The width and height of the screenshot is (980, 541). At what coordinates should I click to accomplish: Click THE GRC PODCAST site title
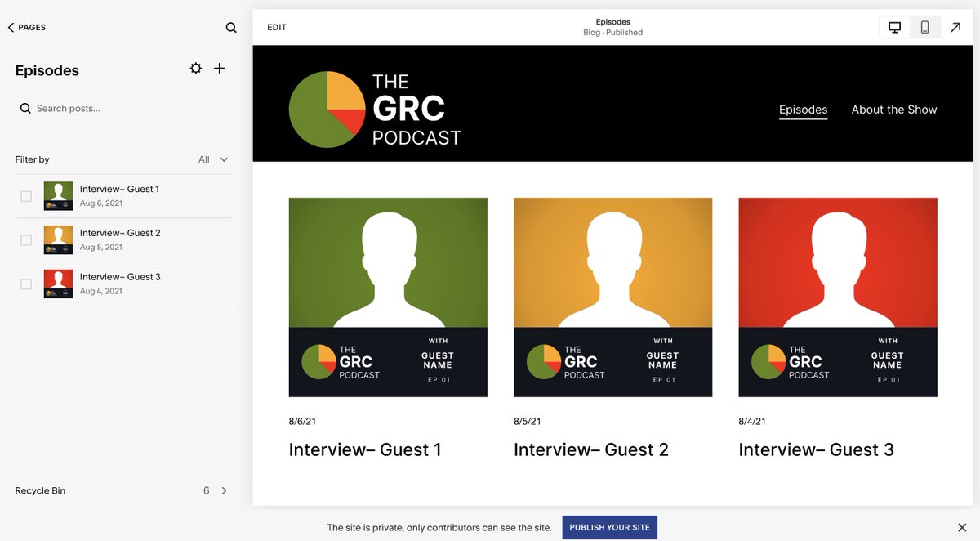click(416, 110)
